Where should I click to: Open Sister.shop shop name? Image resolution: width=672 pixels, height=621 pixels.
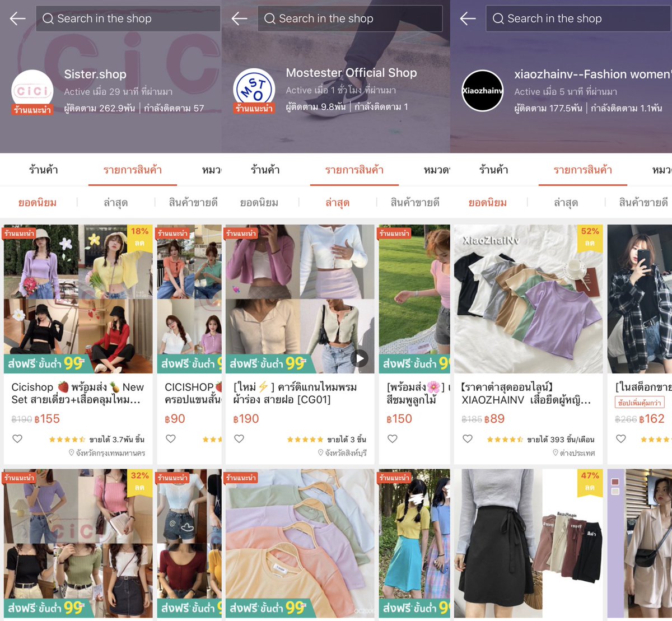95,74
